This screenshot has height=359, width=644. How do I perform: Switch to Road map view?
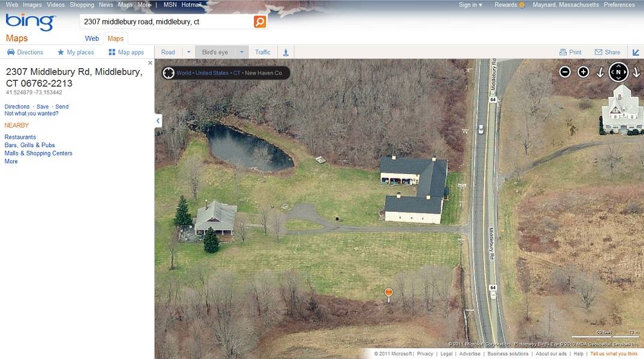click(x=168, y=52)
